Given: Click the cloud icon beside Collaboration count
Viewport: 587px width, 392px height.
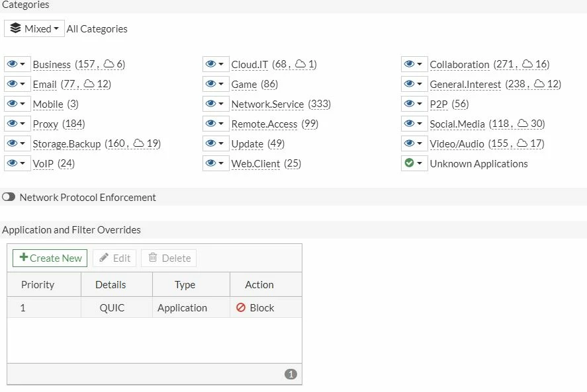Looking at the screenshot, I should click(x=527, y=63).
